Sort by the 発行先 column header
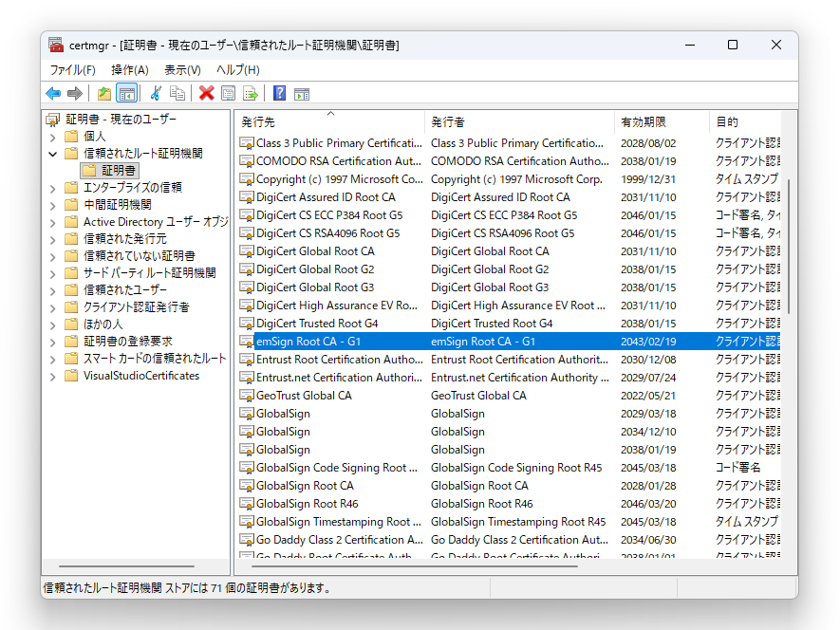 point(330,122)
